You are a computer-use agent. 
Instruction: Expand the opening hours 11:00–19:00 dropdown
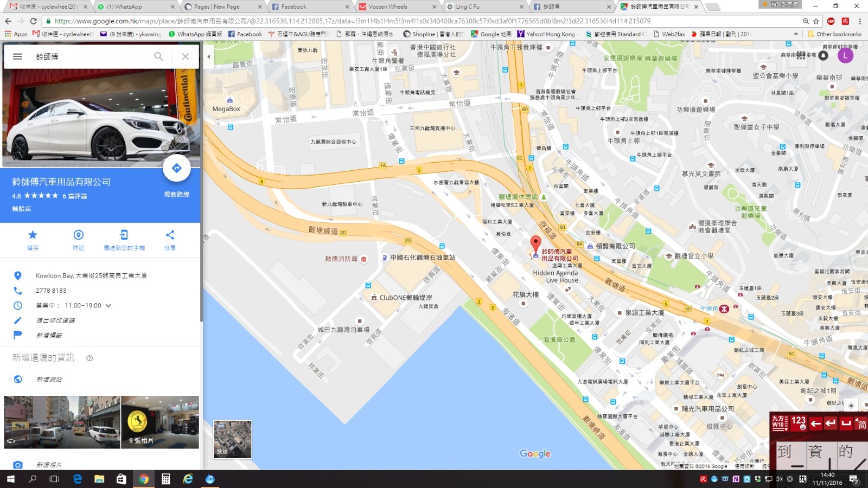108,306
